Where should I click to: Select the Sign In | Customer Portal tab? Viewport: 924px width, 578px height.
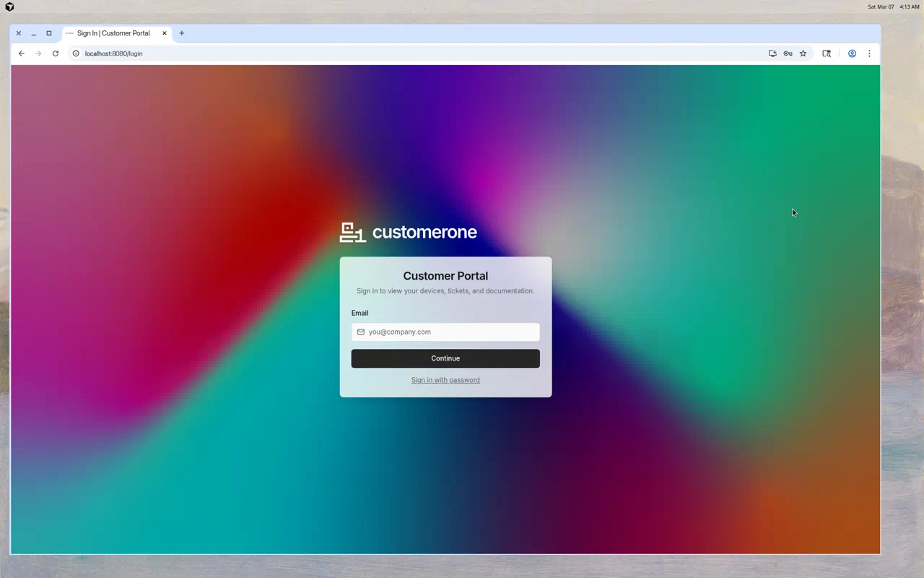coord(117,33)
